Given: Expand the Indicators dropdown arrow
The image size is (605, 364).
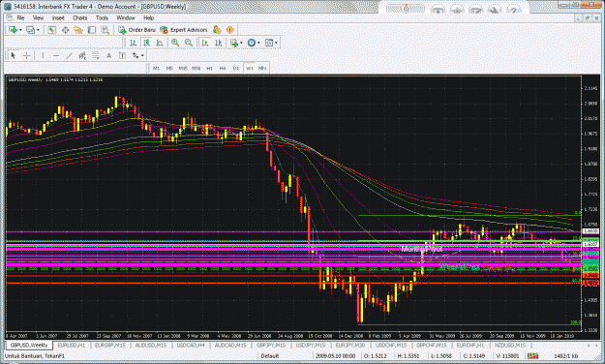Looking at the screenshot, I should pyautogui.click(x=241, y=43).
